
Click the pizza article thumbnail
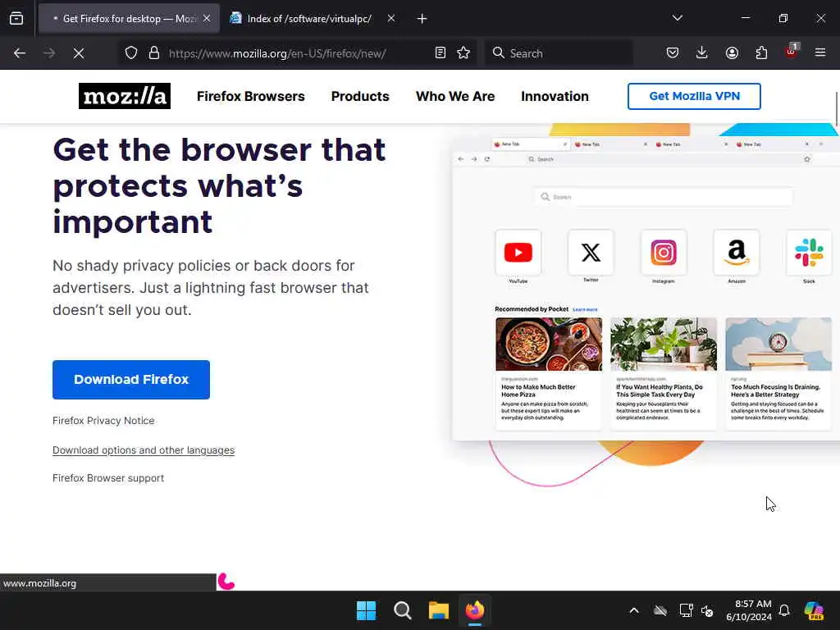pos(549,344)
